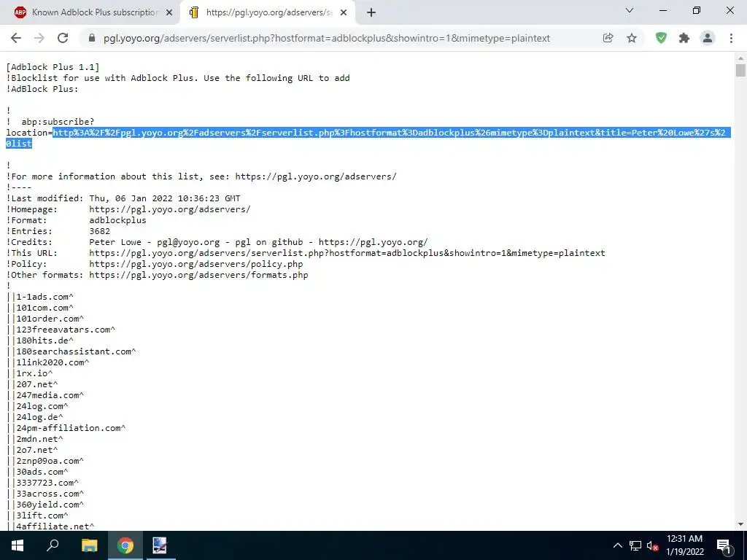Click the entry "||360yield.com^"

(45, 505)
